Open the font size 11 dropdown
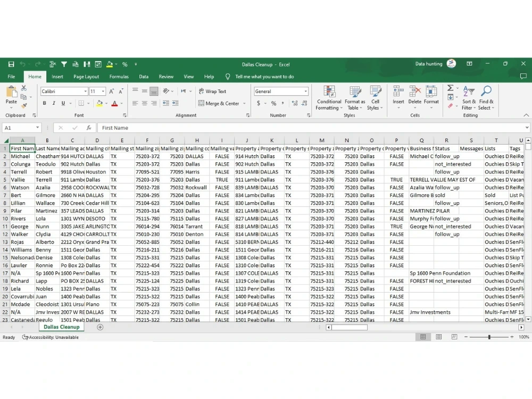532x399 pixels. pos(103,92)
